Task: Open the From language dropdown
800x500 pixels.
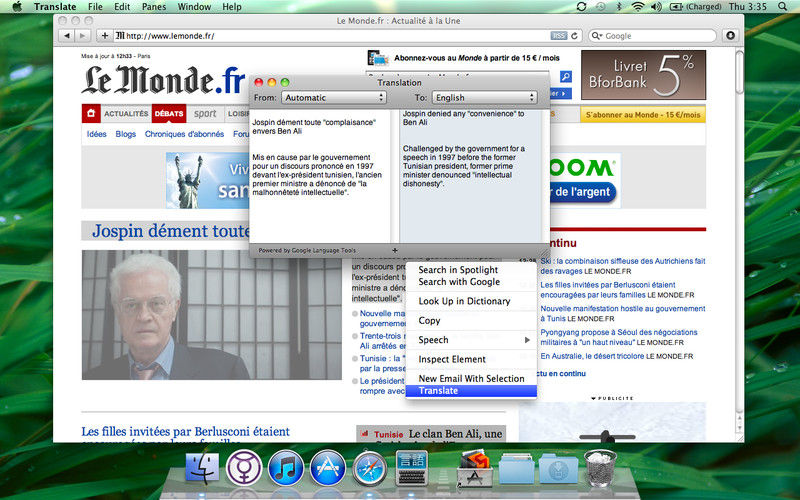Action: (x=334, y=97)
